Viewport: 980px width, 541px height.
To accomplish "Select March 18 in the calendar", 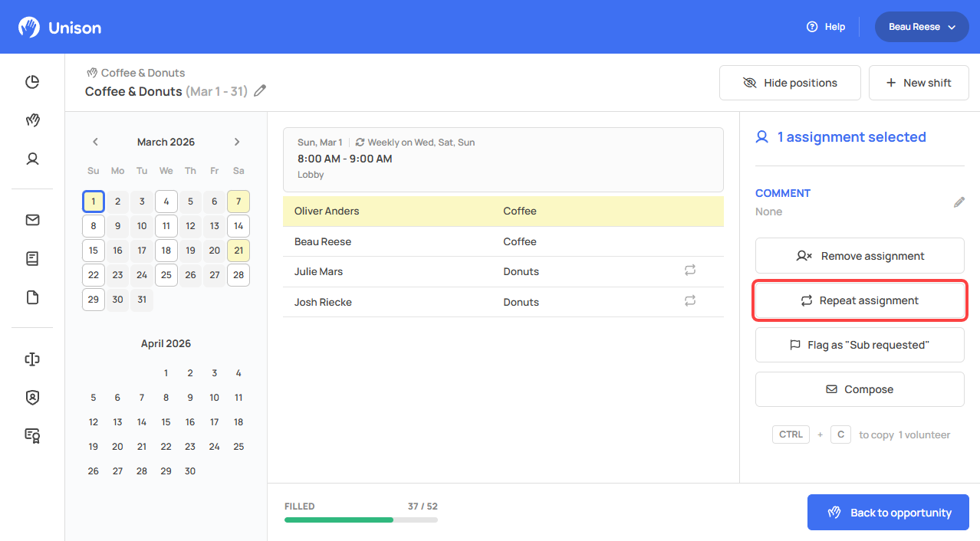I will (166, 251).
